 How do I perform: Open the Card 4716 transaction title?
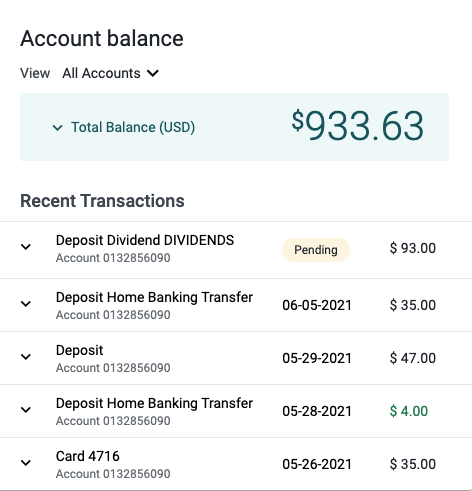click(88, 456)
